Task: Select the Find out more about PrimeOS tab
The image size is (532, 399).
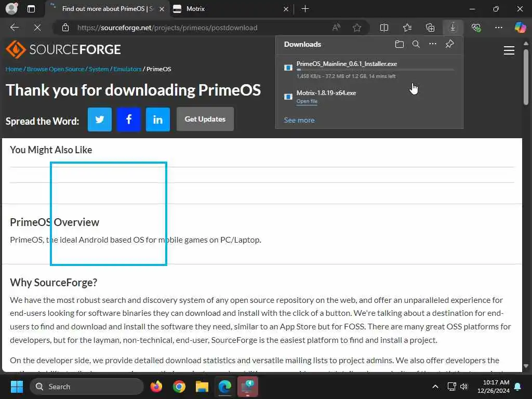Action: [107, 9]
